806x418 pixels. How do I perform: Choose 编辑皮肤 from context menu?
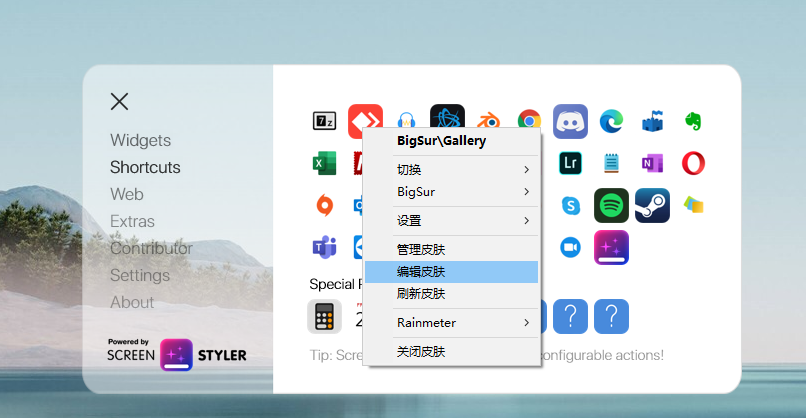pos(452,272)
